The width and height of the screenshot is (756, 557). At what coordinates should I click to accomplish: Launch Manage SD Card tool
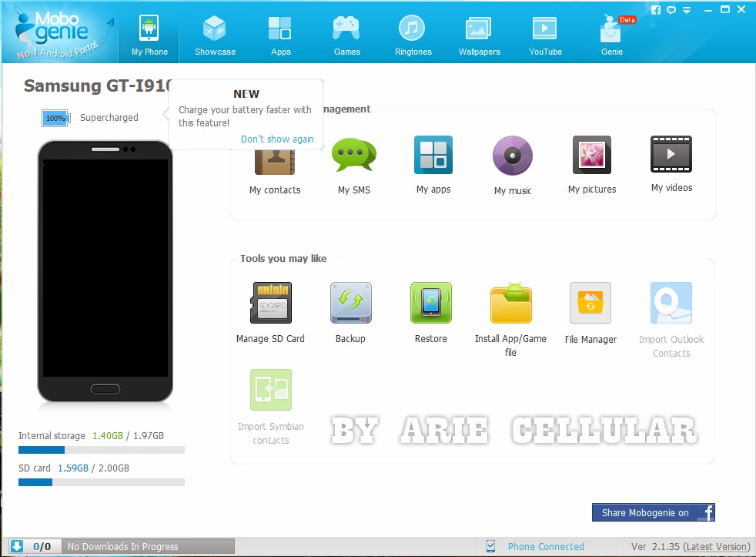pos(270,313)
